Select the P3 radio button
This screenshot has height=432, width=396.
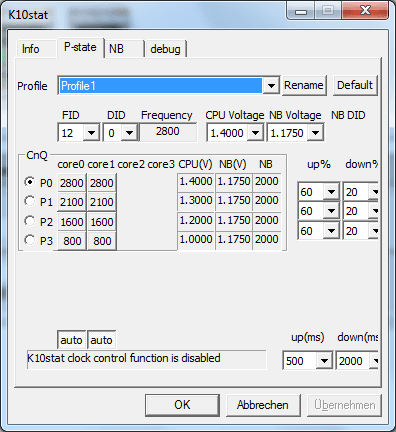[30, 240]
